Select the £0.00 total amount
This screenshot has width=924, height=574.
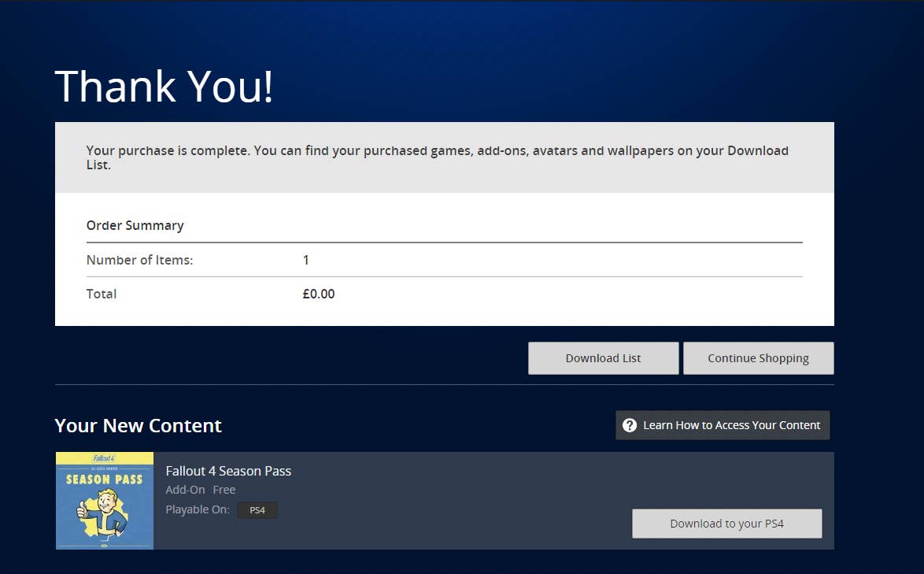[318, 294]
